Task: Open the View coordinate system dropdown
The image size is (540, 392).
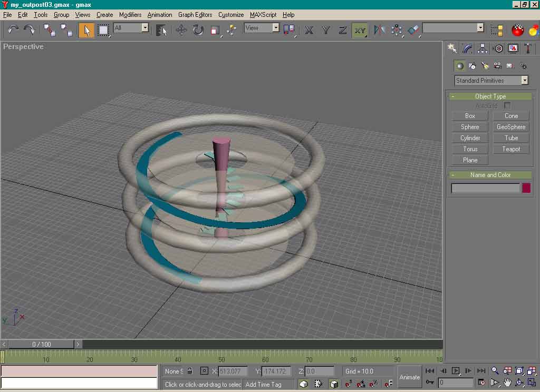Action: [262, 28]
